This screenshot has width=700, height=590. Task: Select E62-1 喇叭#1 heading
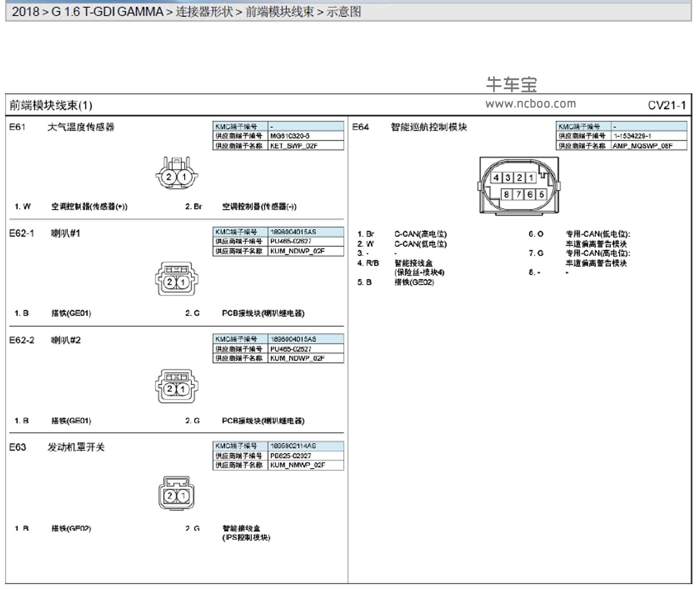pos(45,233)
